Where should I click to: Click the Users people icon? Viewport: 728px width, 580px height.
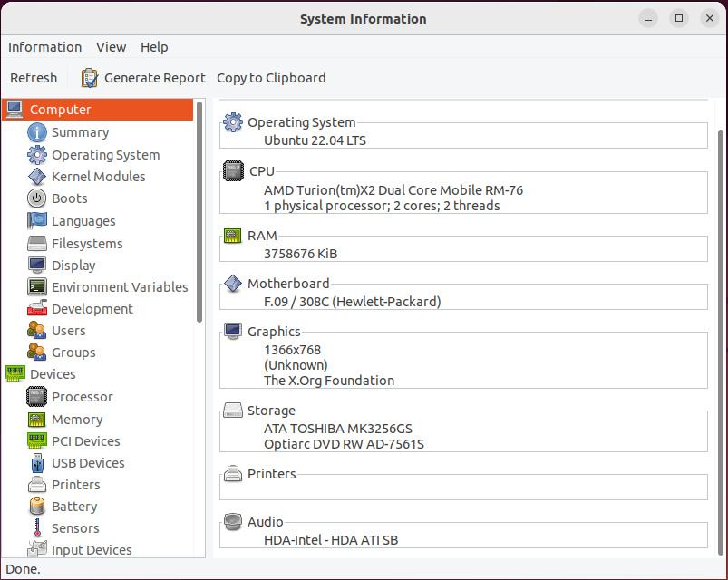36,331
